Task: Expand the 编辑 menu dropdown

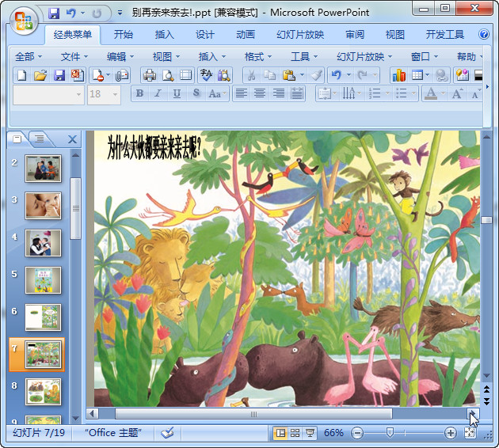Action: [x=120, y=57]
